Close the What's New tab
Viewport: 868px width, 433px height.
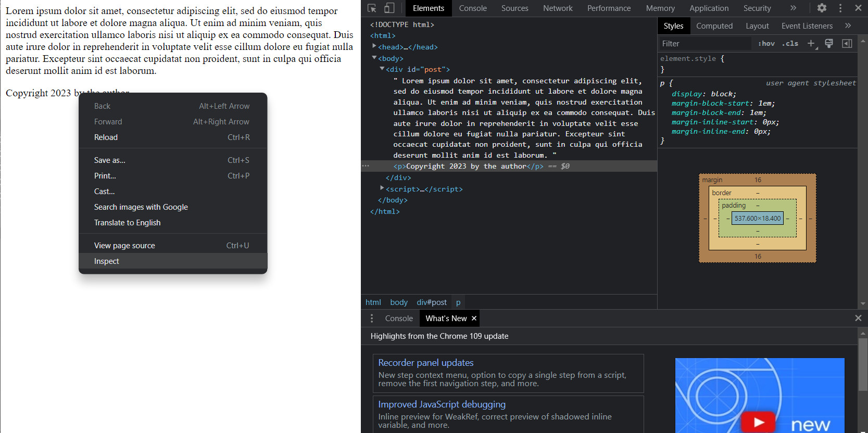click(x=474, y=319)
